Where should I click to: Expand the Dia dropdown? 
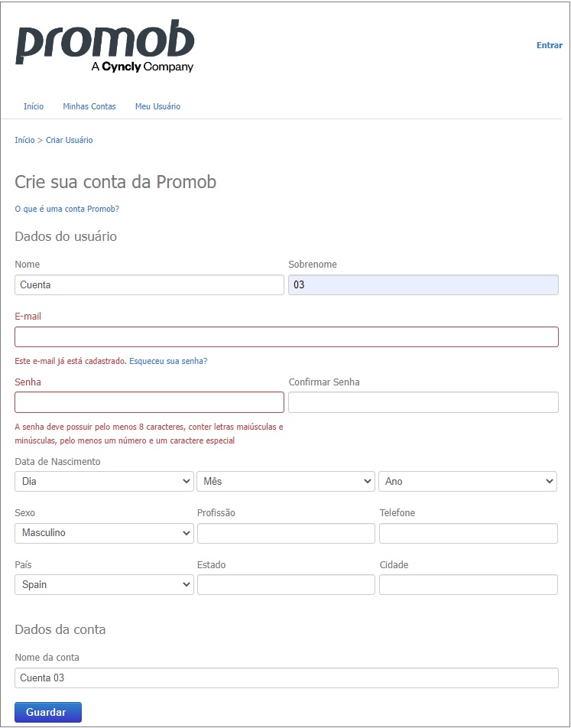104,482
